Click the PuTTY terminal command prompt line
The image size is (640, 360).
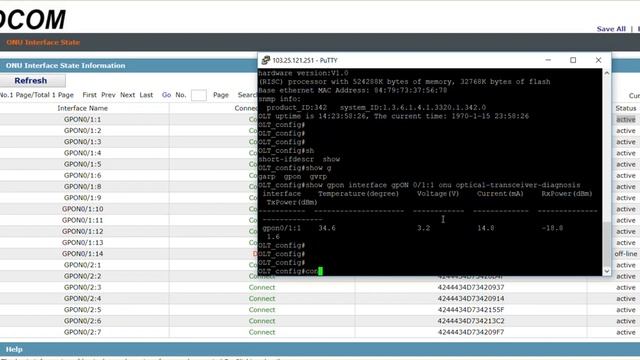click(x=291, y=271)
